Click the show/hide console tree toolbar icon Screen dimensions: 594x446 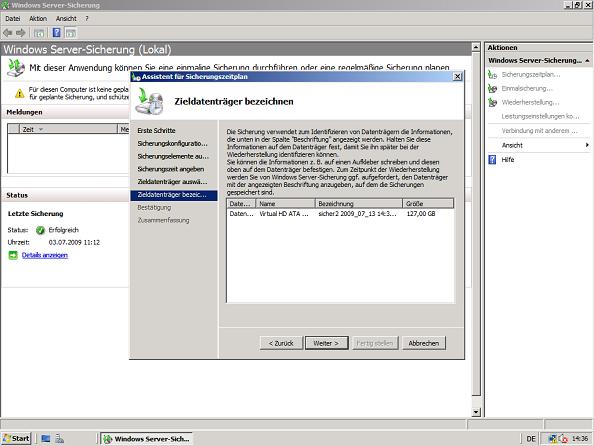[x=39, y=33]
